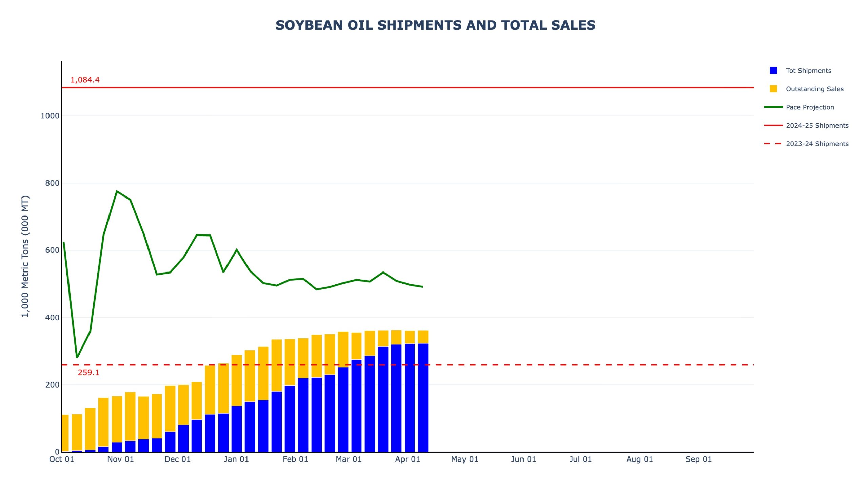868x488 pixels.
Task: Hide the Pace Projection legend line
Action: (809, 107)
